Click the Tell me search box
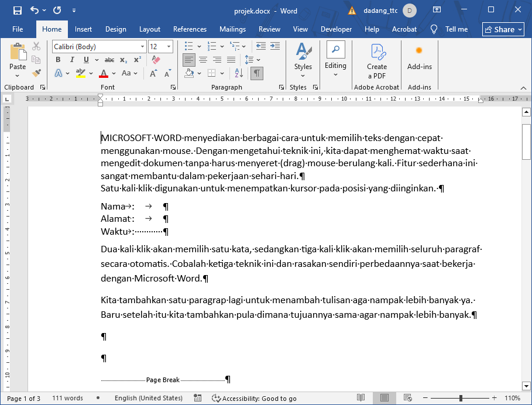Viewport: 532px width, 405px height. point(449,29)
